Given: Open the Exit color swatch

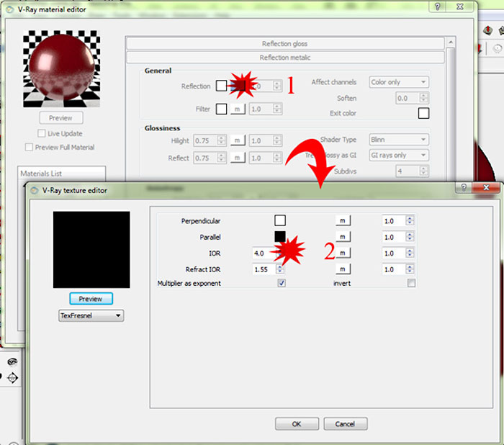Looking at the screenshot, I should click(423, 113).
